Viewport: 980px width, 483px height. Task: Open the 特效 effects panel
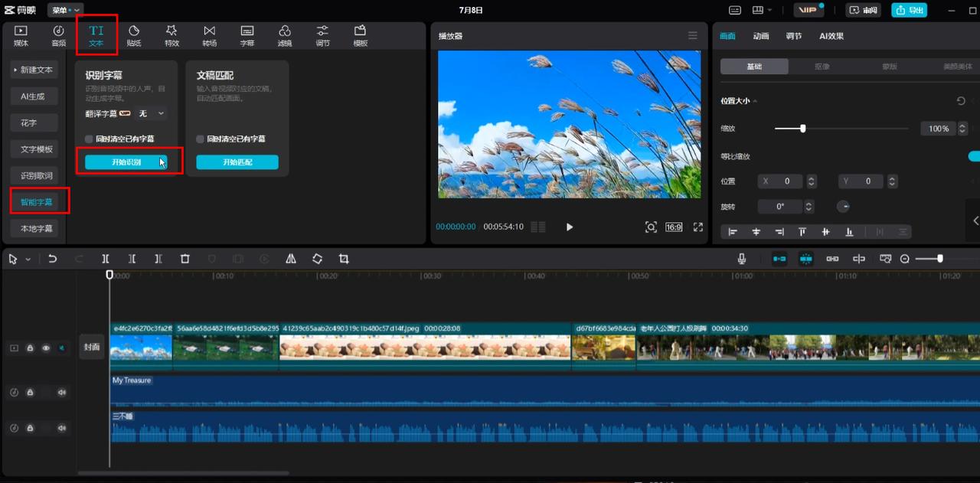point(171,35)
